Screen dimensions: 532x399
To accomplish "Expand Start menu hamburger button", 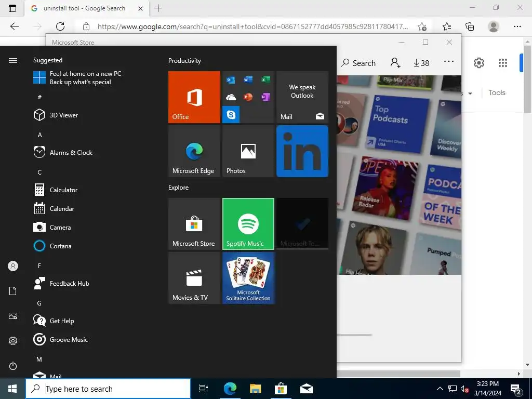I will tap(13, 60).
